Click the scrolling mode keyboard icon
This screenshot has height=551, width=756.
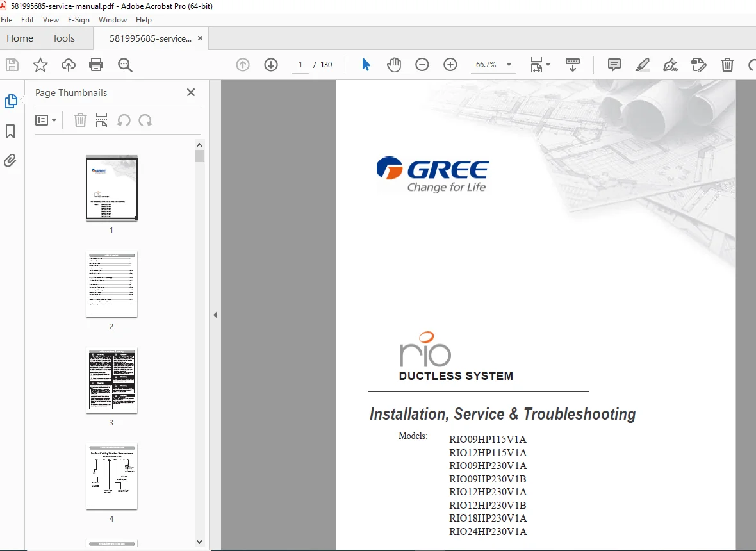[x=572, y=65]
